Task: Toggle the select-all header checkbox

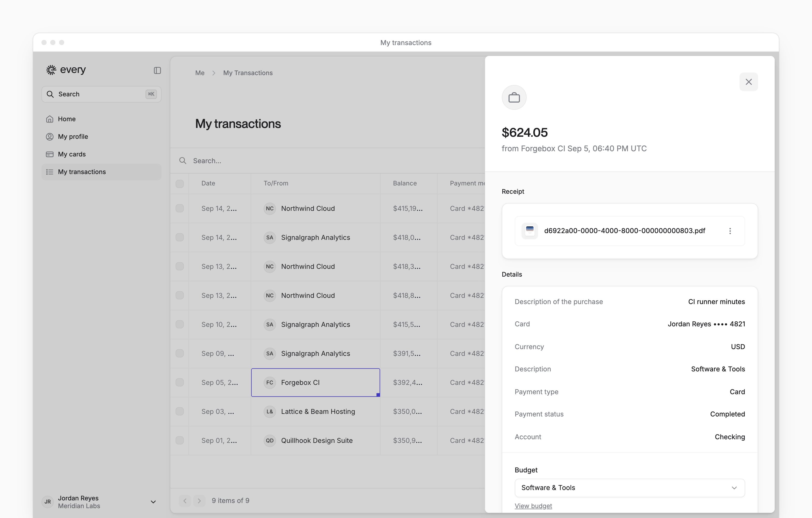Action: 180,184
